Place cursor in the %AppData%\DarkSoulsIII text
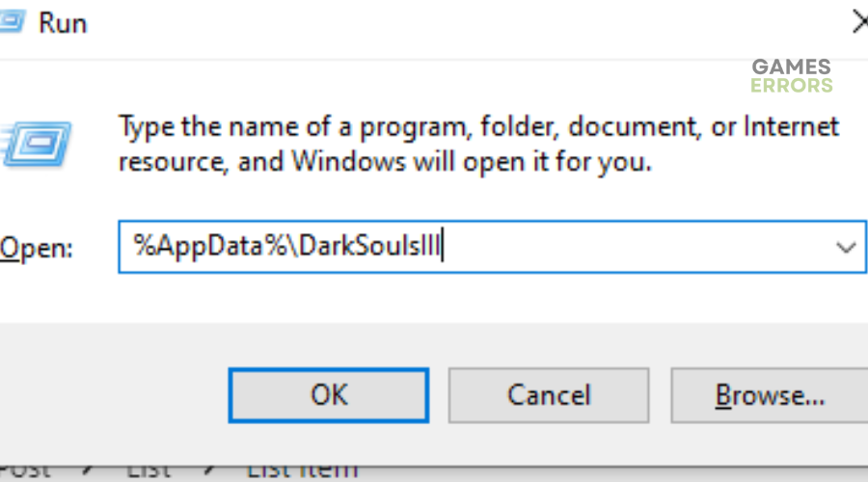This screenshot has height=482, width=868. tap(286, 246)
